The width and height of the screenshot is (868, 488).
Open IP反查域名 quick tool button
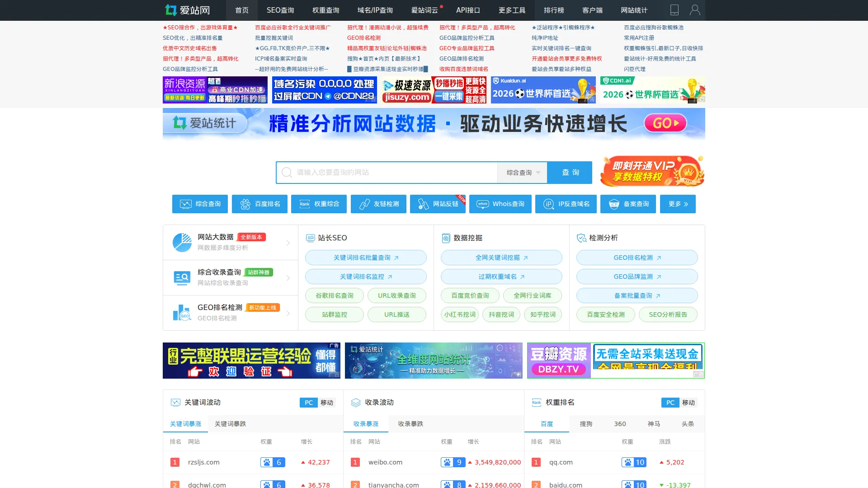tap(566, 204)
